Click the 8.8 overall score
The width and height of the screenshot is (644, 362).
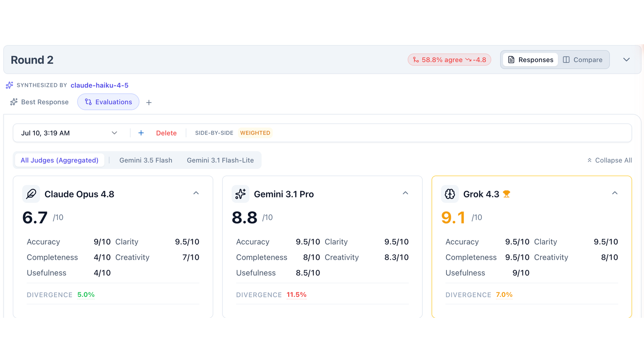(x=244, y=218)
